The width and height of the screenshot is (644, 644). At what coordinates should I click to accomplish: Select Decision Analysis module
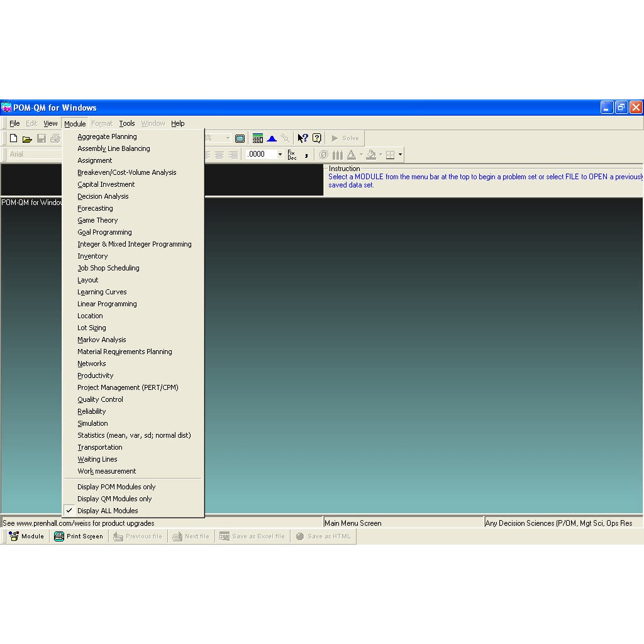[x=133, y=196]
